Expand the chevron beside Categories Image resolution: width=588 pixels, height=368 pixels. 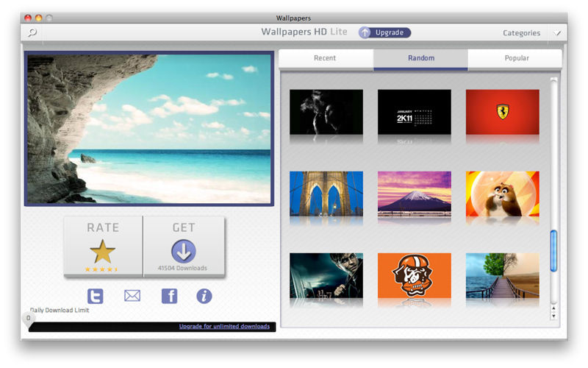click(x=558, y=33)
